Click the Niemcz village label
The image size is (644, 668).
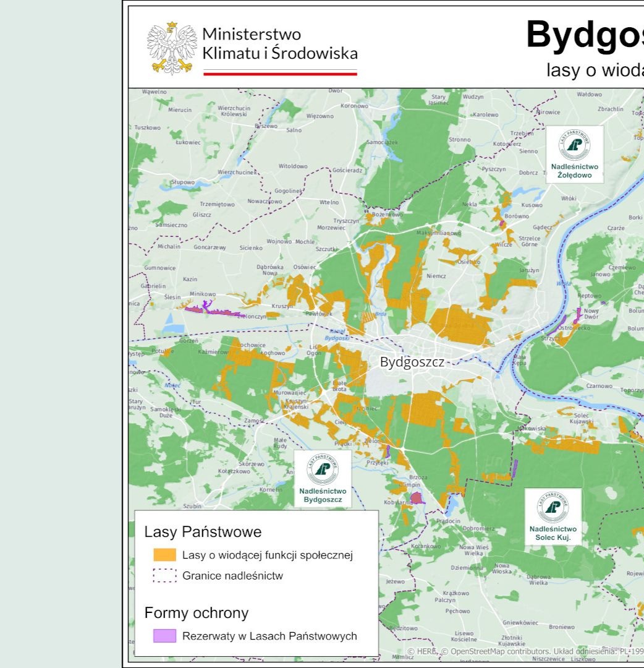436,276
